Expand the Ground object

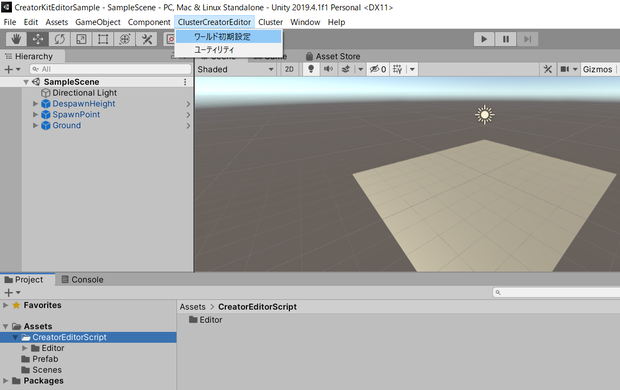[35, 125]
